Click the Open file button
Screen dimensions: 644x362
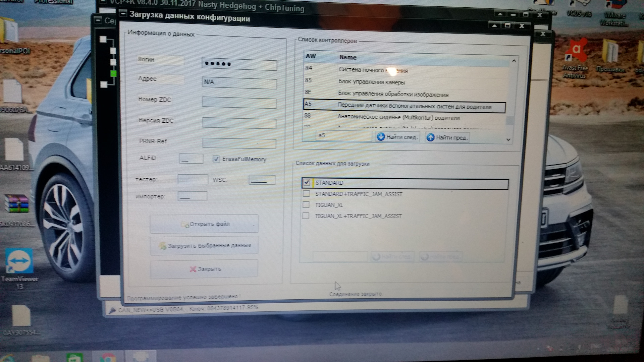pyautogui.click(x=204, y=224)
